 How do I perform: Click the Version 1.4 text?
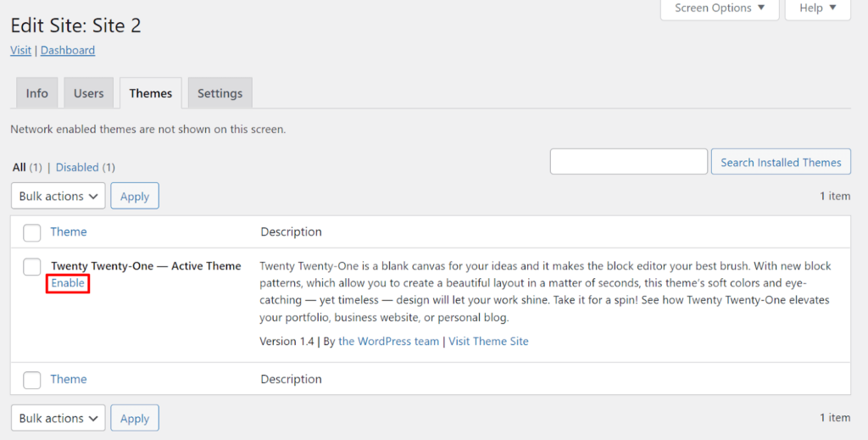pos(287,341)
